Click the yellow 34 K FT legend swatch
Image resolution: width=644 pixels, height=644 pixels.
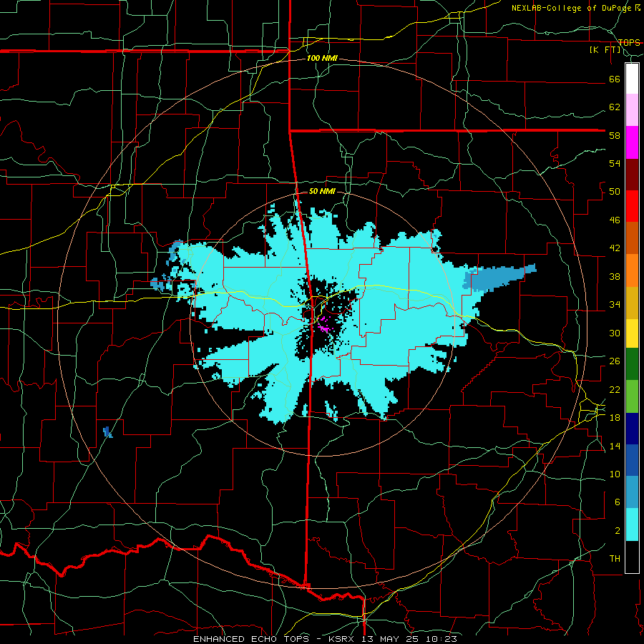click(x=632, y=333)
